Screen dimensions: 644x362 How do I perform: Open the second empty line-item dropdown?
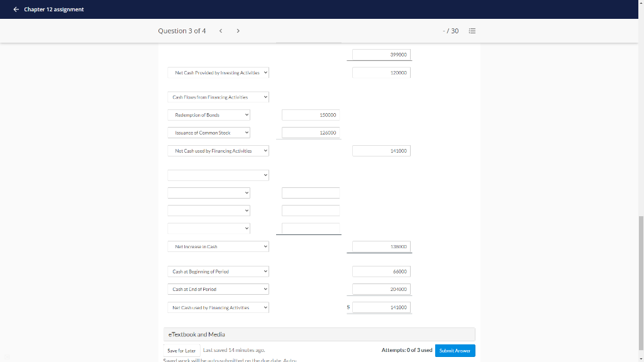click(209, 211)
